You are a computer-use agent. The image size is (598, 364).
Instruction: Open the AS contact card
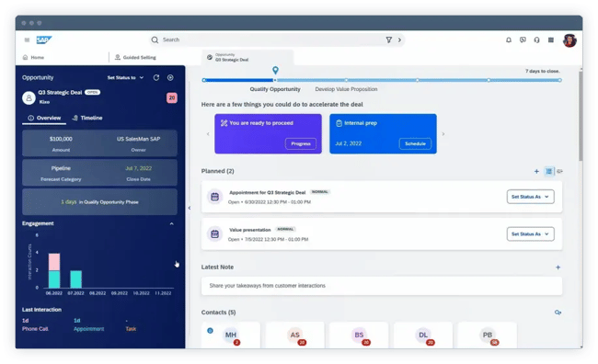point(294,336)
